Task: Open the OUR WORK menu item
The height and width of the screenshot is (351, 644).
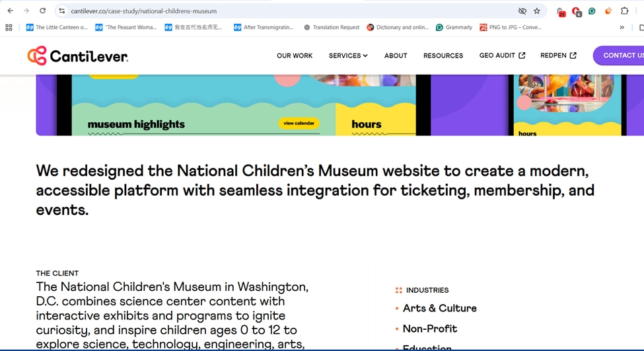Action: tap(295, 56)
